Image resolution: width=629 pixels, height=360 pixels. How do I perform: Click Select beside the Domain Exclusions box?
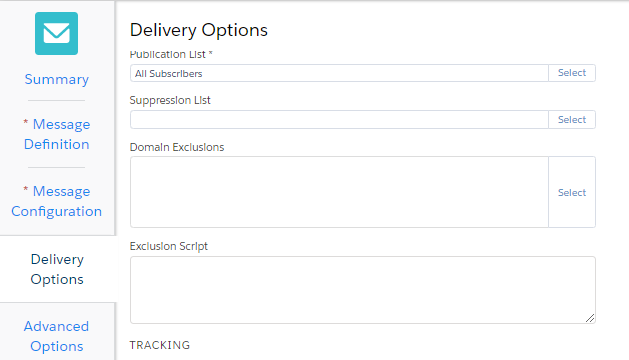(572, 192)
